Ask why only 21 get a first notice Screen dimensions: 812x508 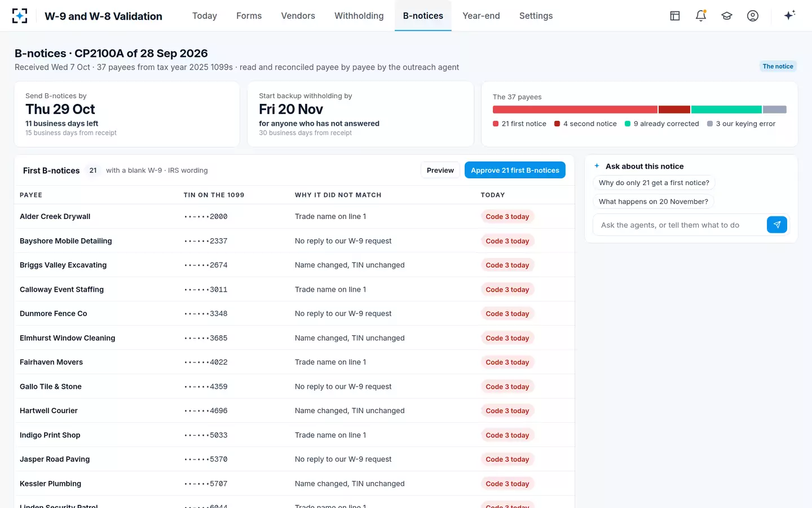(x=654, y=183)
